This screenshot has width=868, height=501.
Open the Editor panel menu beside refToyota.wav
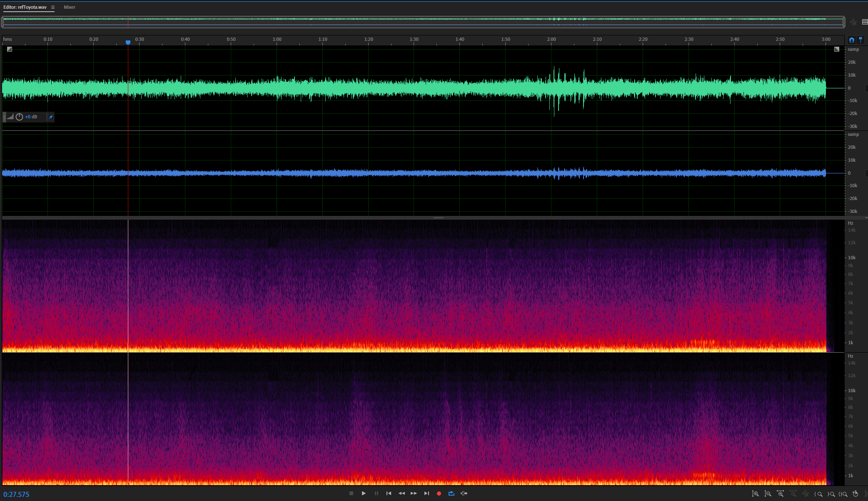pos(53,8)
